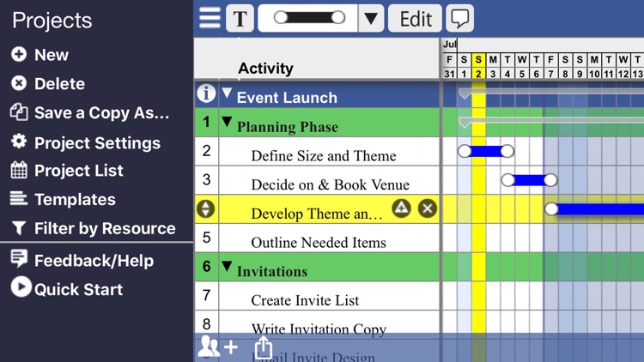Delete row with the X circle icon
644x362 pixels.
(x=427, y=208)
